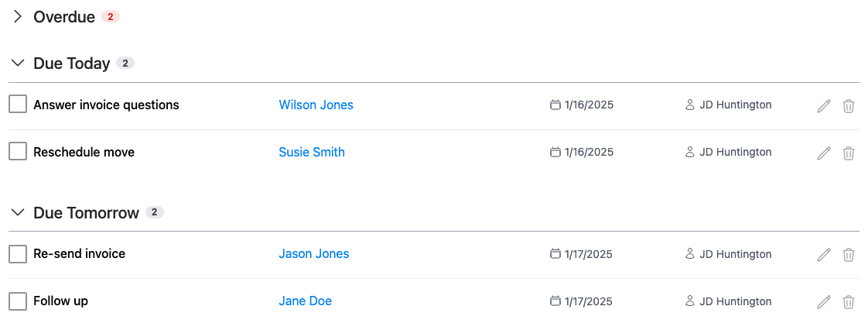The image size is (868, 330).
Task: Edit the Answer invoice questions task
Action: [824, 105]
